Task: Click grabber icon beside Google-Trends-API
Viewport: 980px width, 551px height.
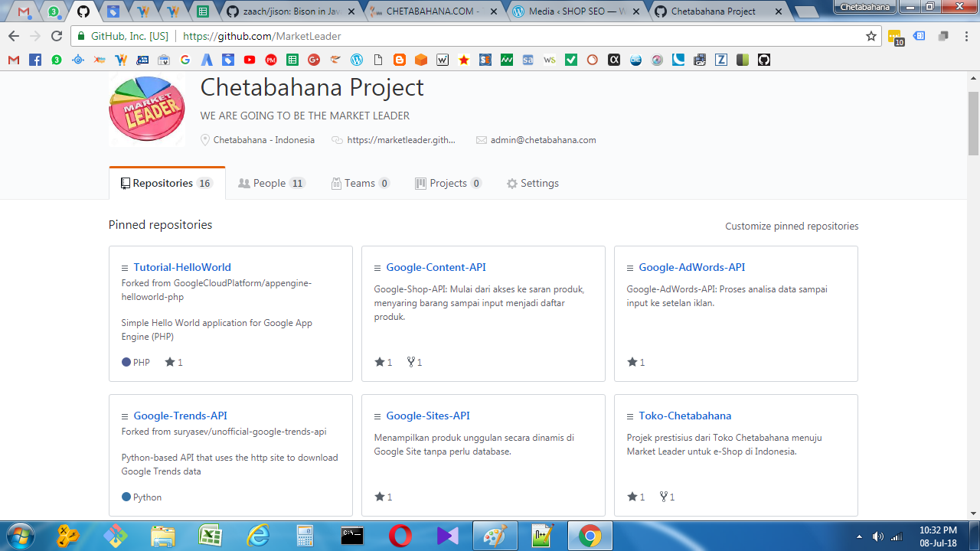Action: click(x=125, y=416)
